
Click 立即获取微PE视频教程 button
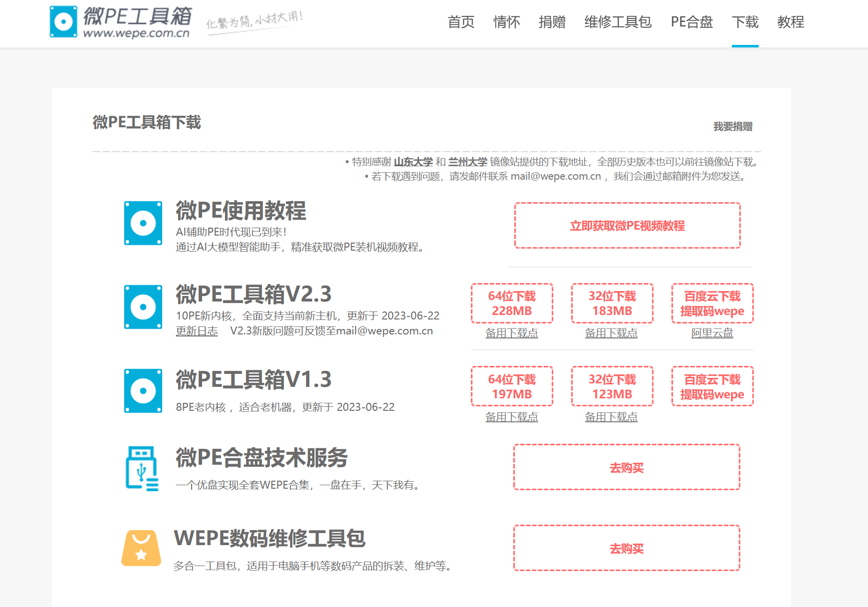coord(628,226)
